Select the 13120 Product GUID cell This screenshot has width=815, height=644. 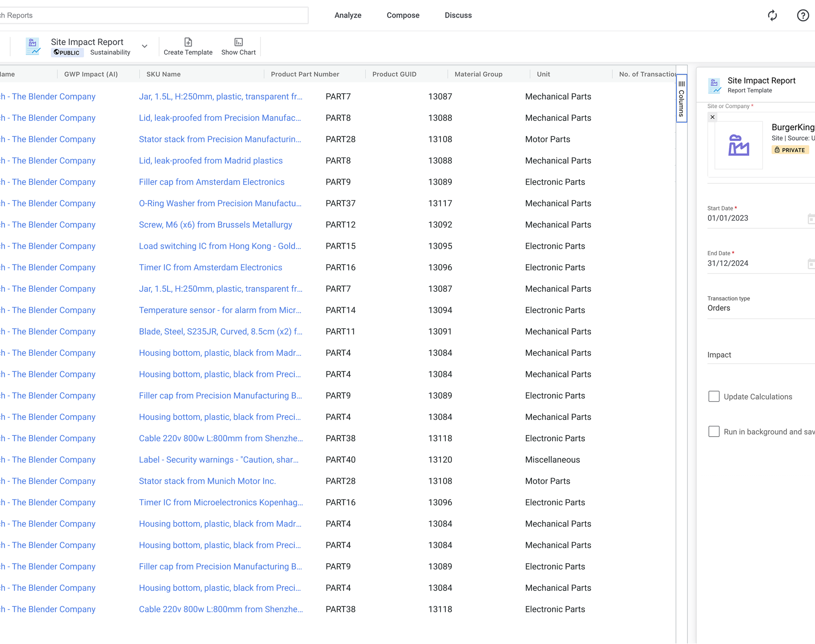click(x=440, y=460)
